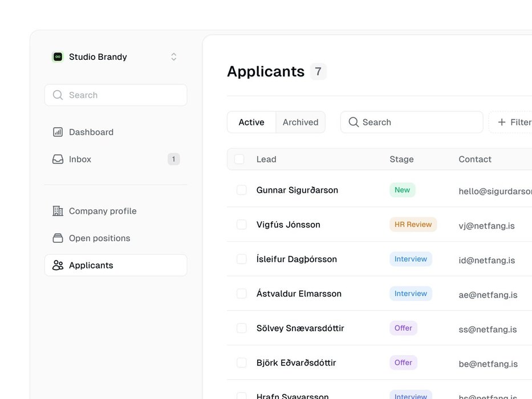The image size is (532, 399).
Task: Select the checkbox for Sölvey Snævarsdóttir
Action: point(242,328)
